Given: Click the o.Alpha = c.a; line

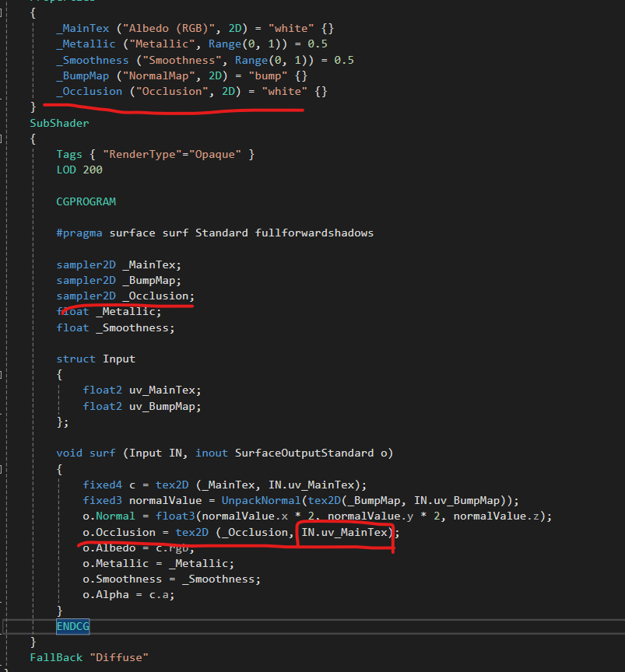Looking at the screenshot, I should [128, 595].
